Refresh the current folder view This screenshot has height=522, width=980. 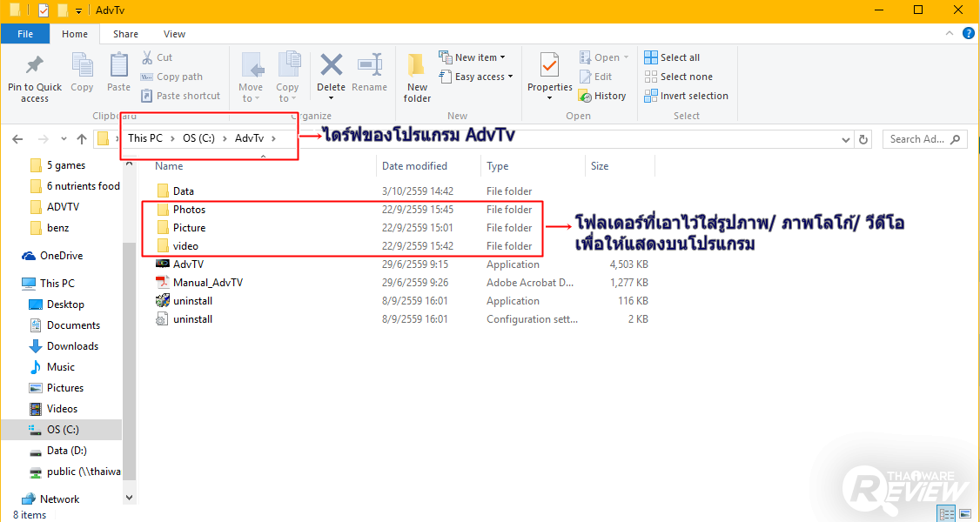tap(863, 140)
